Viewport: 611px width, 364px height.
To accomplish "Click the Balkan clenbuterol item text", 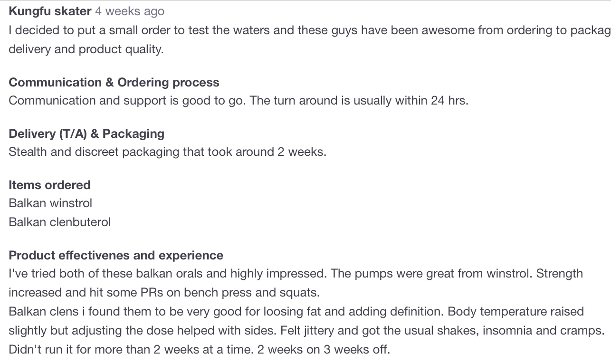I will pyautogui.click(x=59, y=222).
